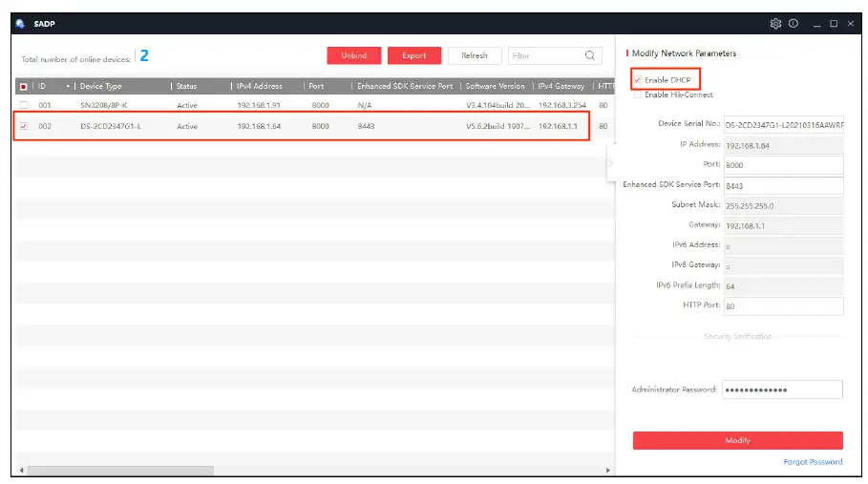Click the Modify button
The width and height of the screenshot is (868, 484).
click(737, 440)
